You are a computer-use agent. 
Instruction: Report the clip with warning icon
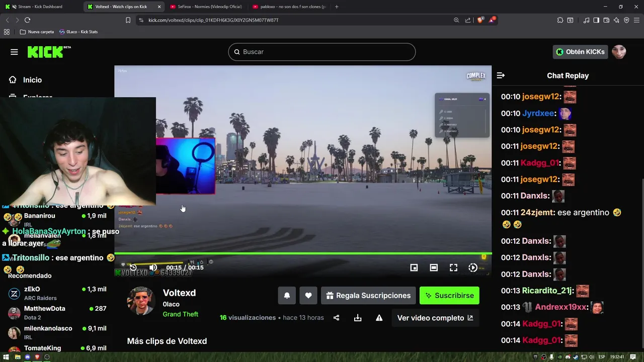tap(379, 318)
